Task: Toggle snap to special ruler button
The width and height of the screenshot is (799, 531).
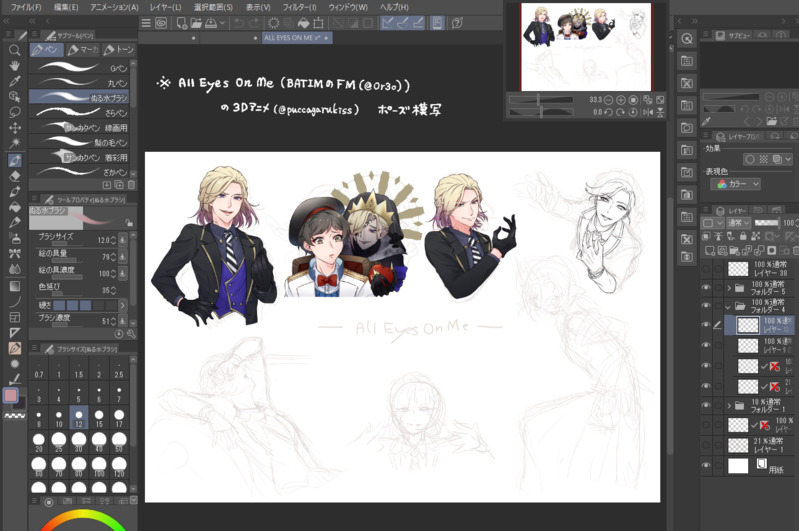Action: click(x=403, y=23)
